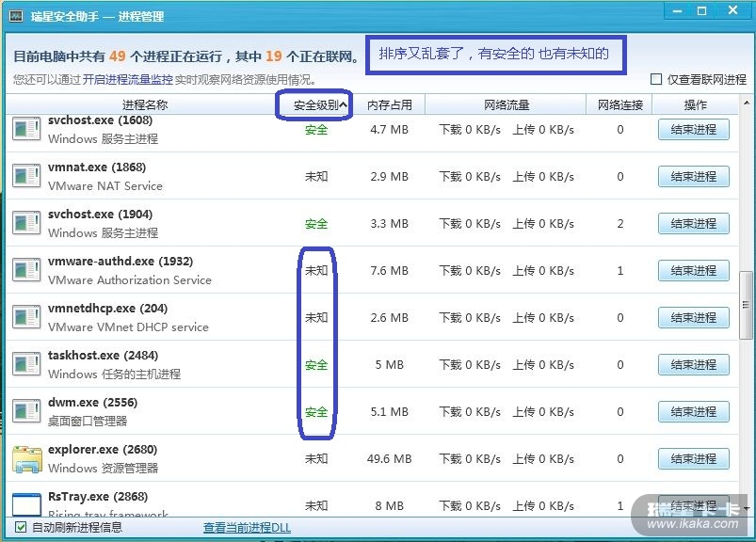End the taskhost.exe (2484) process
756x542 pixels.
coord(693,365)
